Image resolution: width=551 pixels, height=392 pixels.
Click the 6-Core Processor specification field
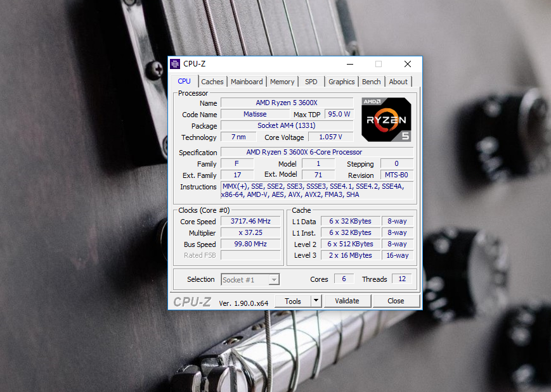coord(317,152)
